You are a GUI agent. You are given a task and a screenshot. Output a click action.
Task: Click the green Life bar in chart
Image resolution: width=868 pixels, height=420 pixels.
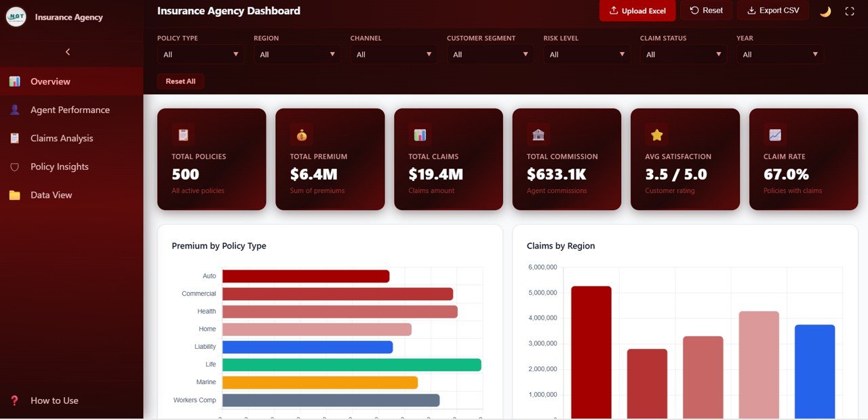[x=351, y=365]
